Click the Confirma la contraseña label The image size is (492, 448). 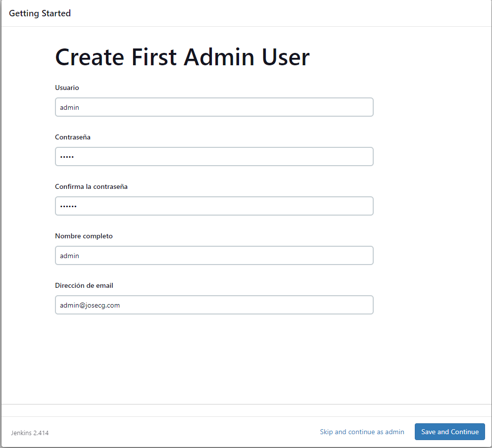tap(91, 186)
